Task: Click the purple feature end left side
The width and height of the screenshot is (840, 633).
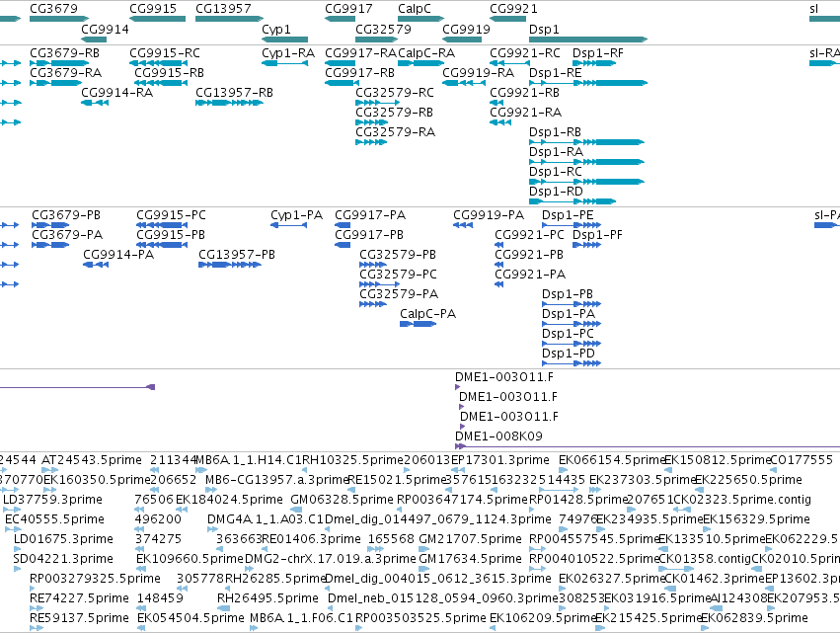Action: tap(151, 387)
